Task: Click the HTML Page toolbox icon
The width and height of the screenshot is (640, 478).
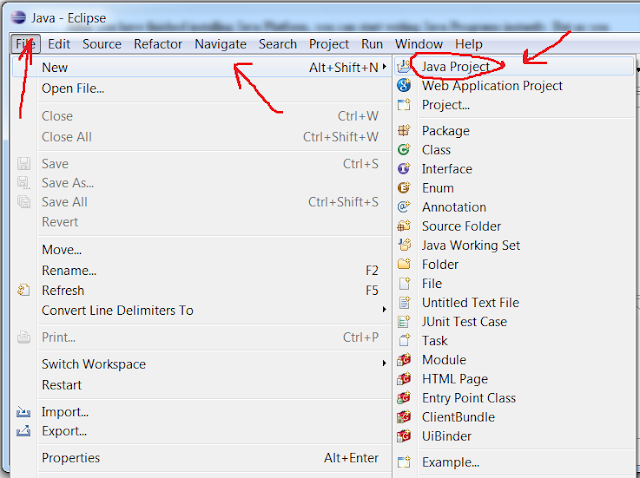Action: (404, 379)
